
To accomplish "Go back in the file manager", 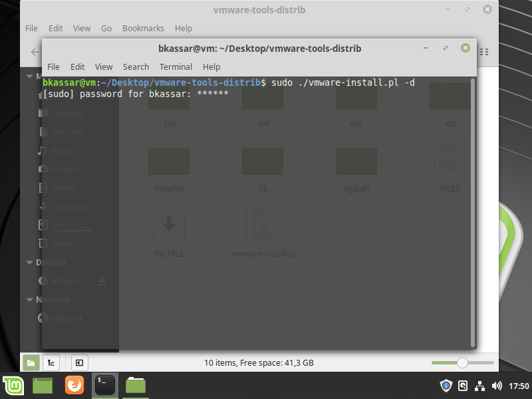I will [35, 52].
